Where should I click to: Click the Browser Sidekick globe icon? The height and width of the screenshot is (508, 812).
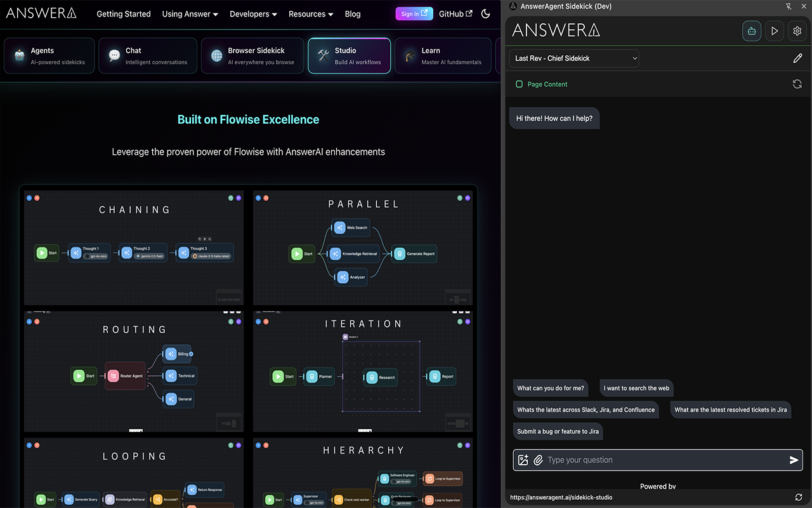coord(217,56)
